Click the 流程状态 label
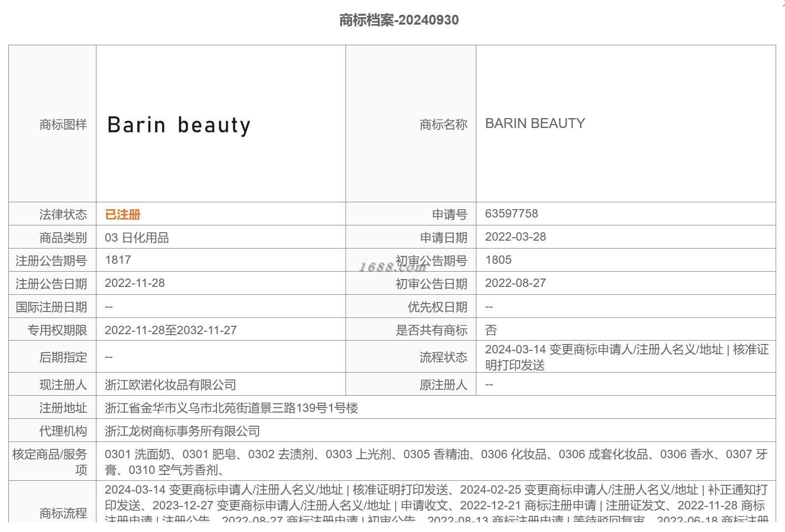 point(443,357)
